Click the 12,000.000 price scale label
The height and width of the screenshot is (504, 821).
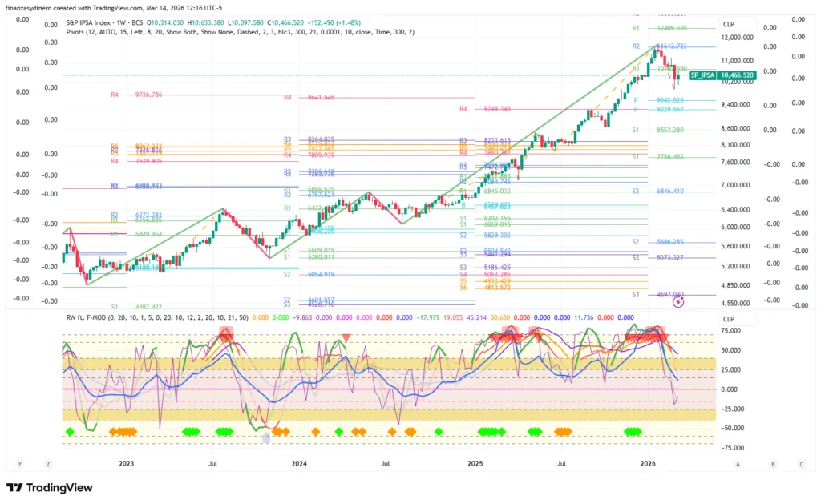(737, 38)
